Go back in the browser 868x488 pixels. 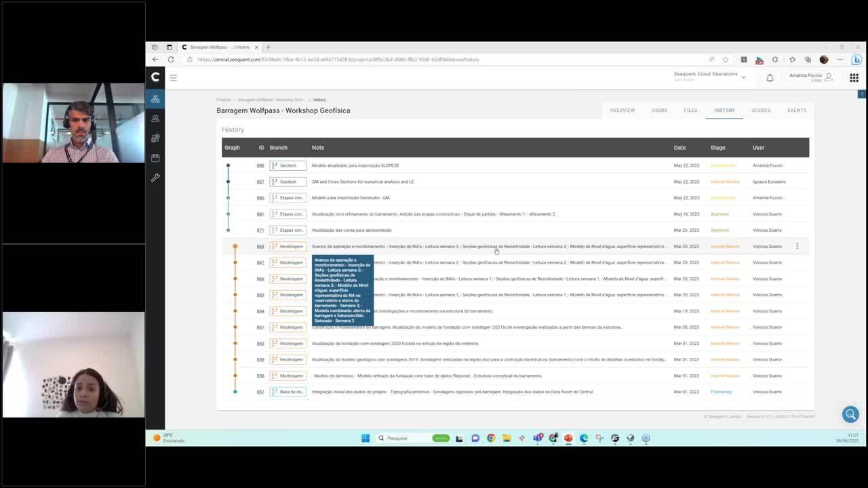point(155,60)
